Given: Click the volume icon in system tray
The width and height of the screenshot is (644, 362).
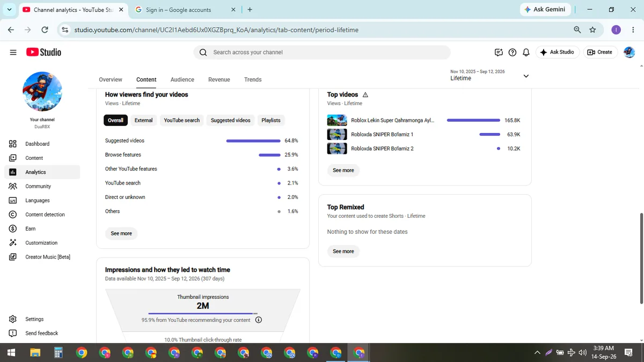Looking at the screenshot, I should (583, 352).
